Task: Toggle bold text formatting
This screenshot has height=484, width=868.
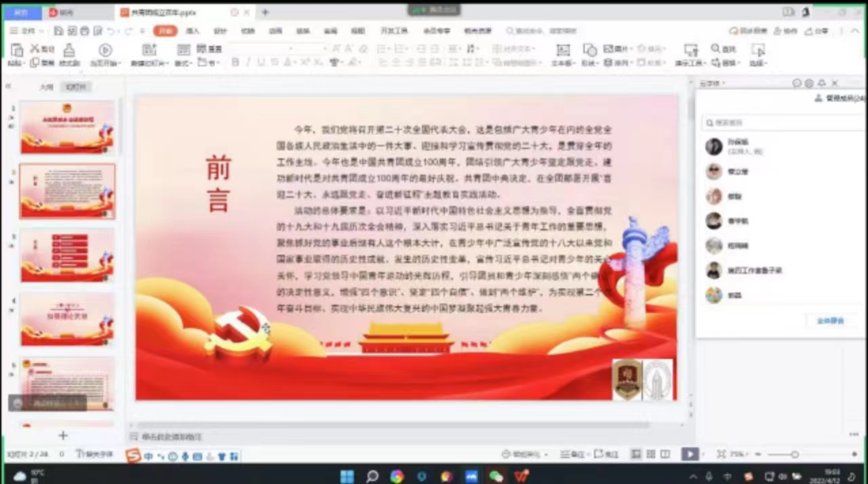Action: click(235, 62)
